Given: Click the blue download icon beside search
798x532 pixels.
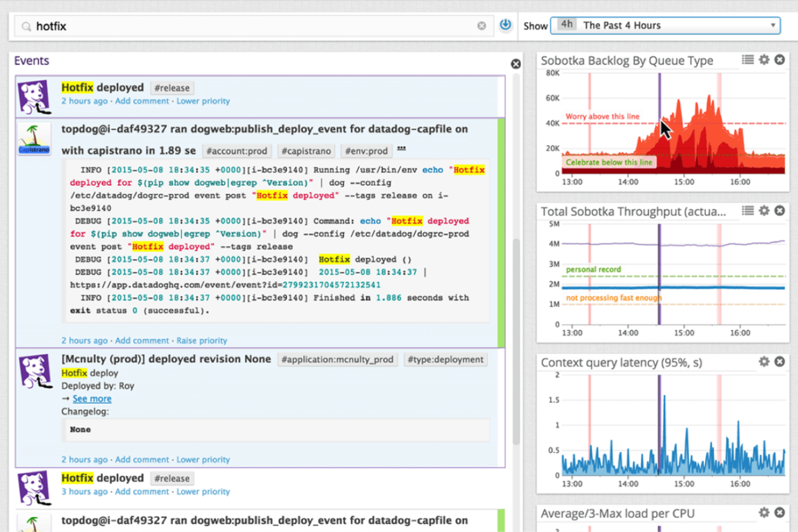Looking at the screenshot, I should [505, 25].
